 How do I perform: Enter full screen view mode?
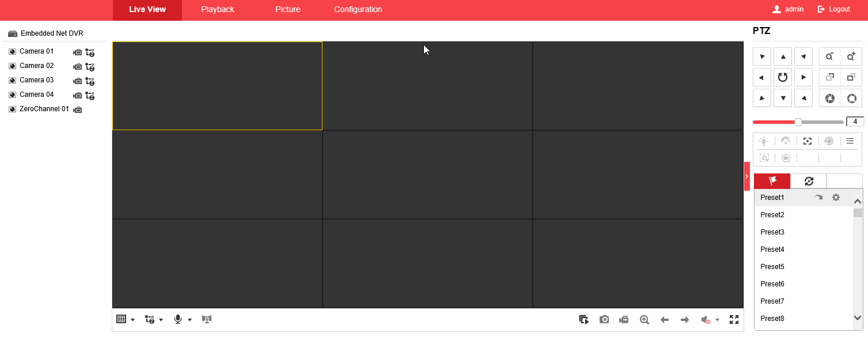[x=734, y=320]
